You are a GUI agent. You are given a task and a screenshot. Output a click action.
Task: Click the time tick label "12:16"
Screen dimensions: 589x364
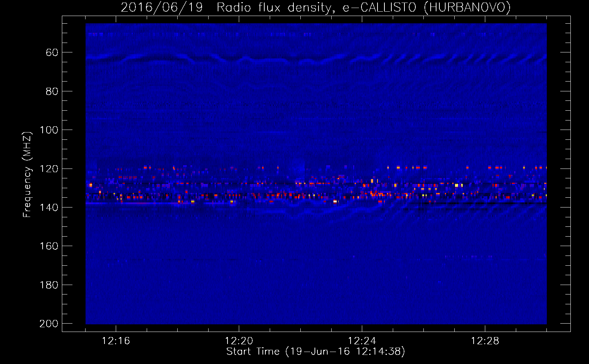click(116, 341)
